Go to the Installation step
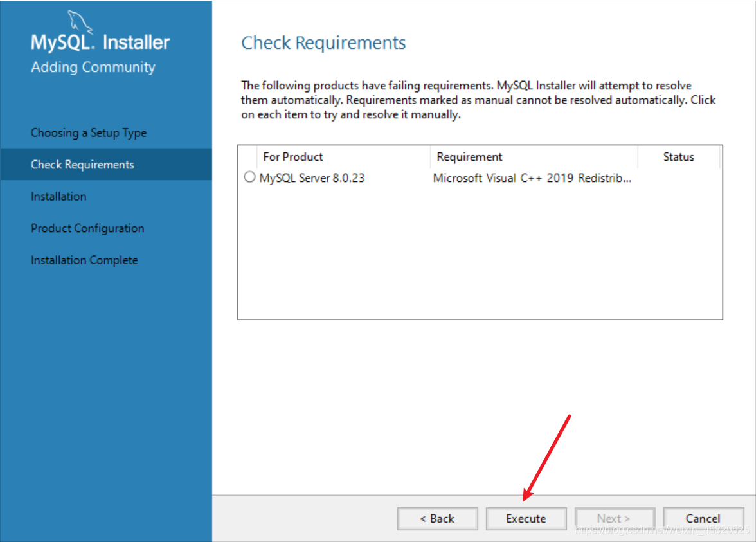Viewport: 756px width, 542px height. point(59,196)
